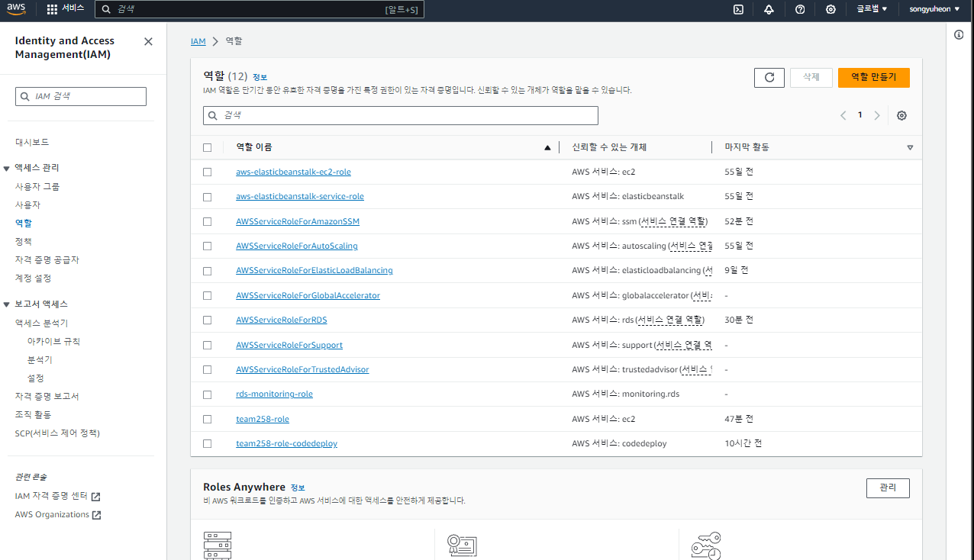Open the team258-role link
Screen dimensions: 974x560
click(x=263, y=419)
